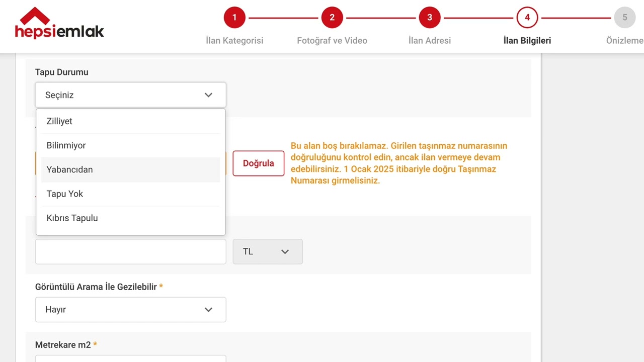
Task: Open İlan Bilgileri step label
Action: point(527,41)
